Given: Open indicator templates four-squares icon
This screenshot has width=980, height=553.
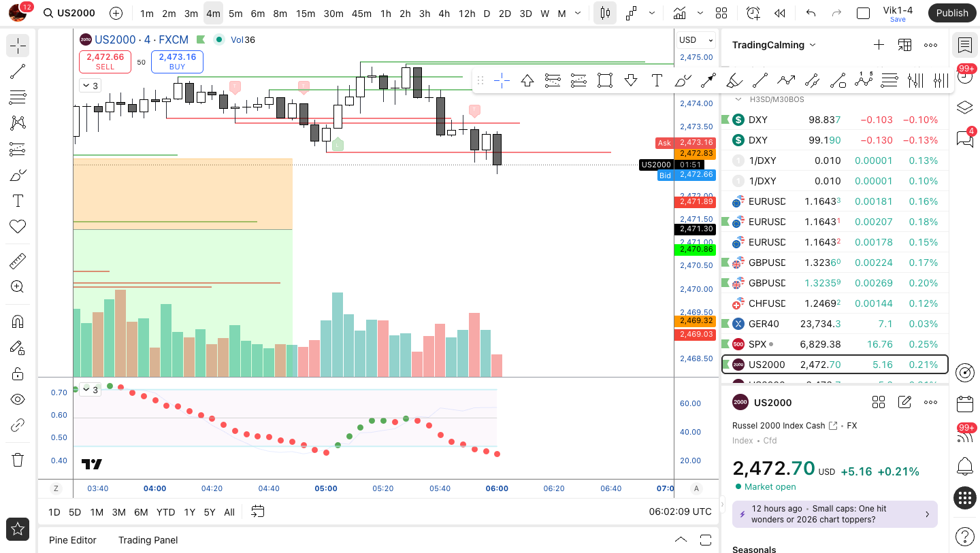Looking at the screenshot, I should click(x=721, y=13).
